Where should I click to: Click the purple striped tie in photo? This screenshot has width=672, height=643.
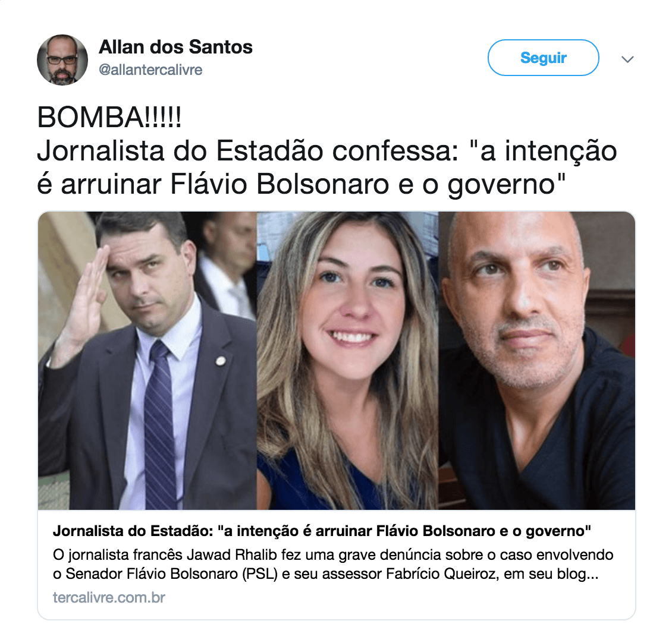(161, 424)
